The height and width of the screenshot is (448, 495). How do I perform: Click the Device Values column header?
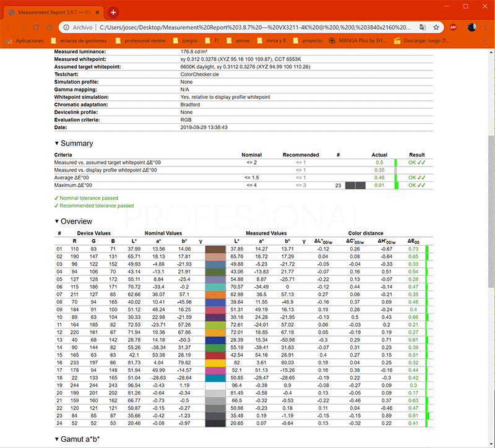coord(94,233)
